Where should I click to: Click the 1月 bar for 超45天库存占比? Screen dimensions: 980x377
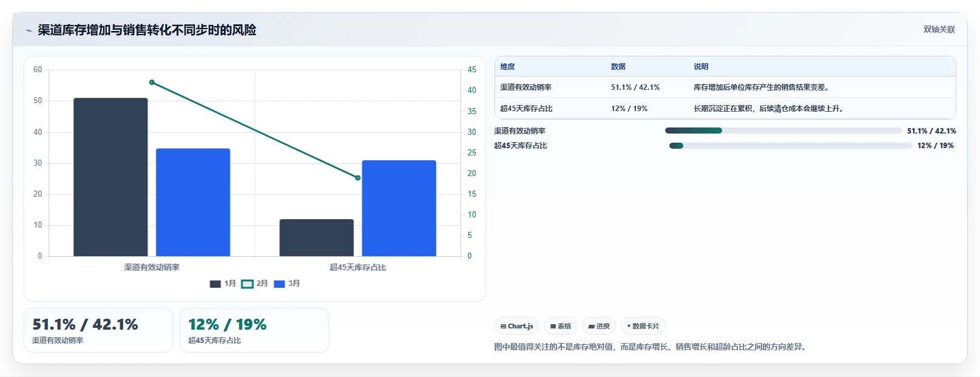click(317, 237)
